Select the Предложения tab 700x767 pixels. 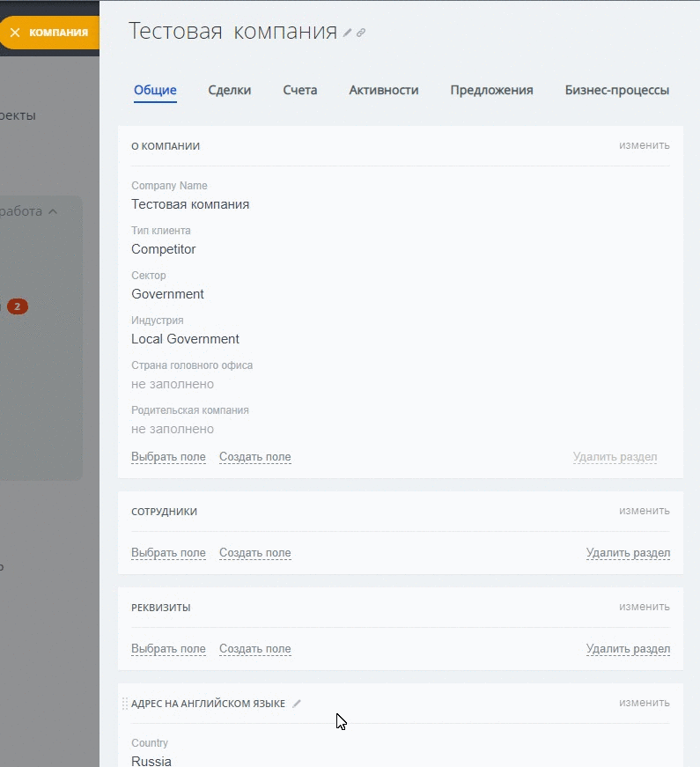pos(491,90)
